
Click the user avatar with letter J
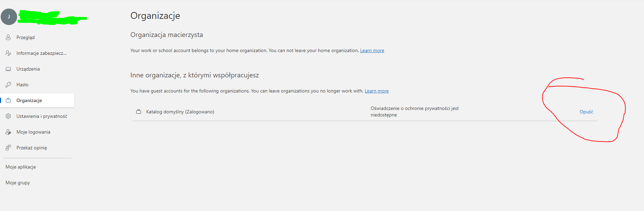(9, 17)
